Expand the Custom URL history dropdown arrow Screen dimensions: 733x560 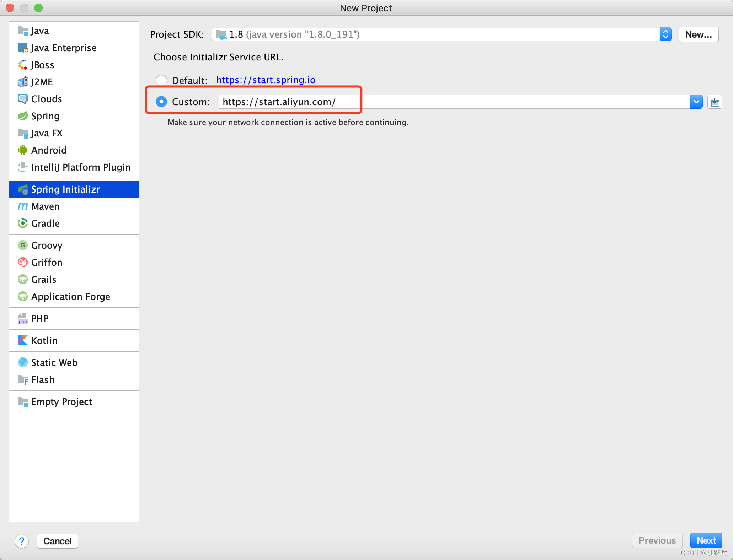click(696, 102)
